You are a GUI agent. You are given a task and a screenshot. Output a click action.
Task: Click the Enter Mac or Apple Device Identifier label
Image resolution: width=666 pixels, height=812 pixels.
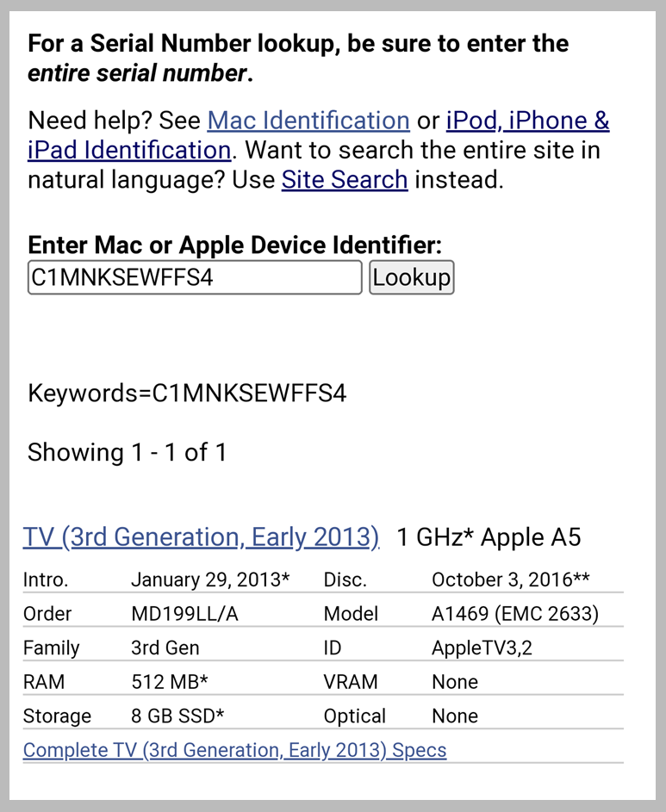(x=235, y=245)
